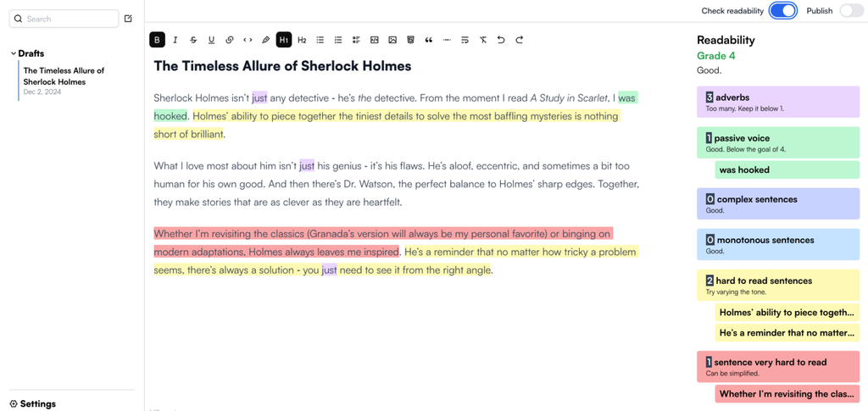868x411 pixels.
Task: Insert horizontal rule
Action: (x=447, y=40)
